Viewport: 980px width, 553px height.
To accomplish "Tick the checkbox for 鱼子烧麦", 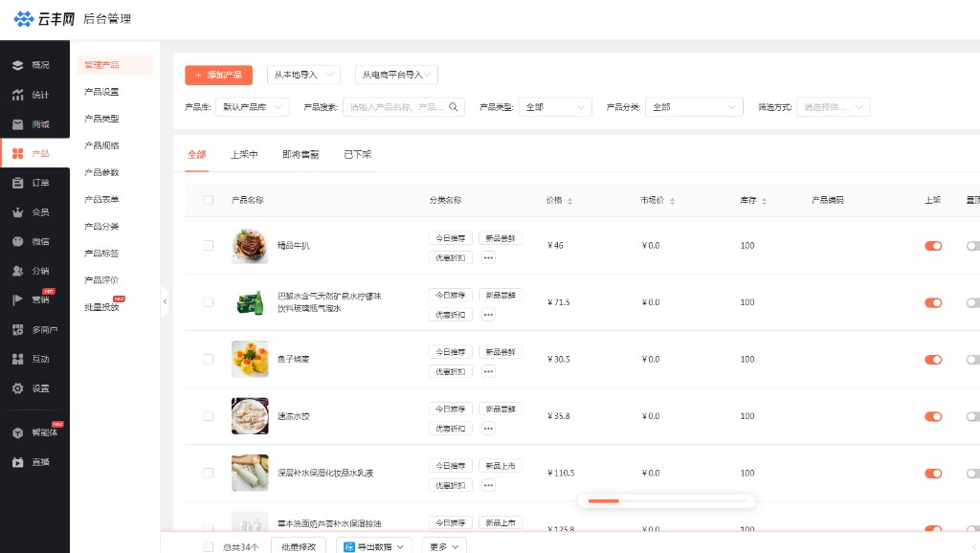I will 208,360.
